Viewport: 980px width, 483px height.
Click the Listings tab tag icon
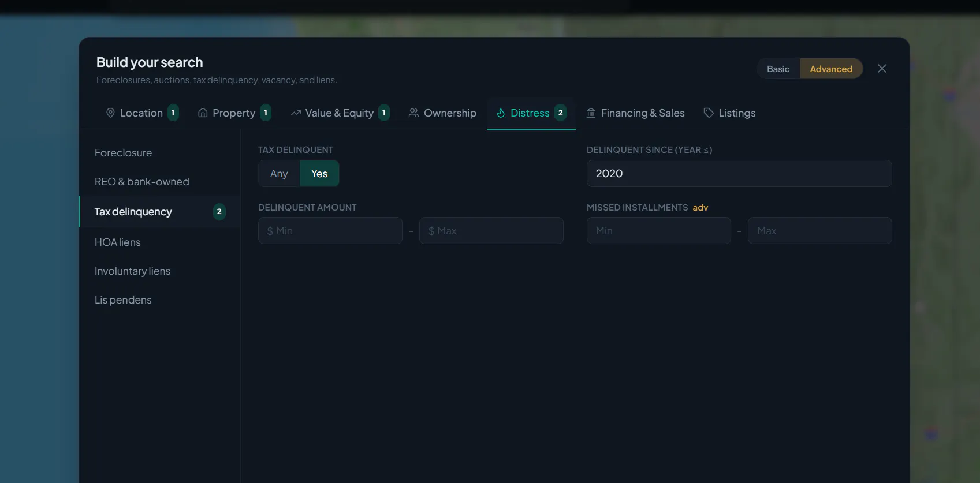click(709, 113)
